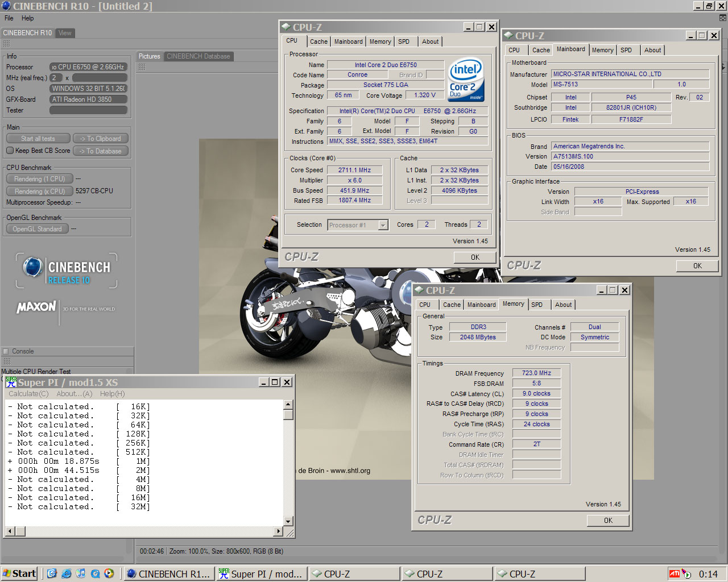
Task: Click the first CPU-Z taskbar button
Action: (354, 574)
